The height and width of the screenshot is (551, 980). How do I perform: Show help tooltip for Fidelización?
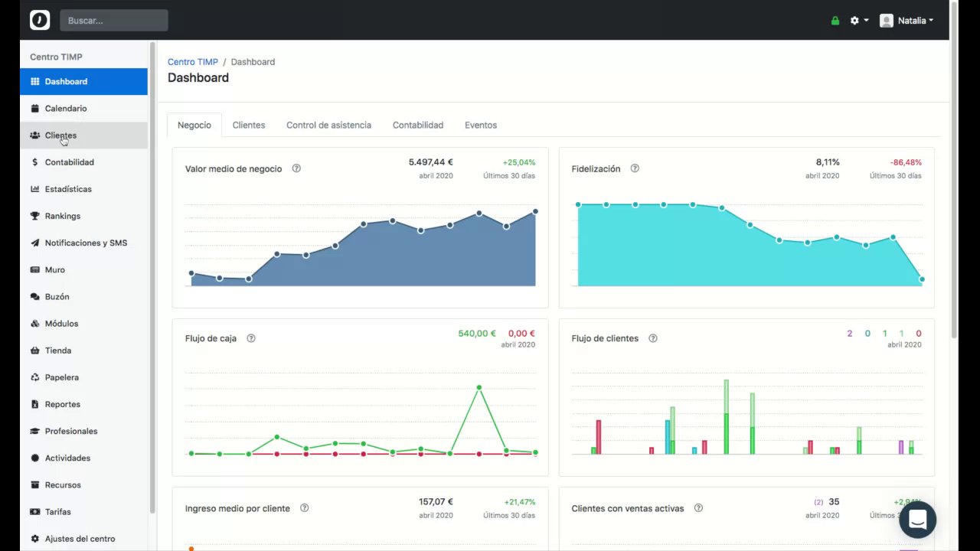[x=635, y=168]
